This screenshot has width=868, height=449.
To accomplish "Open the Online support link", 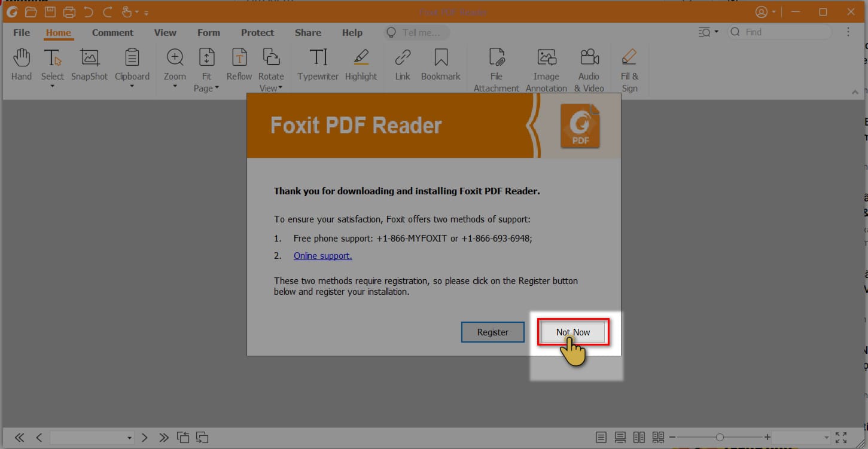I will pos(322,256).
